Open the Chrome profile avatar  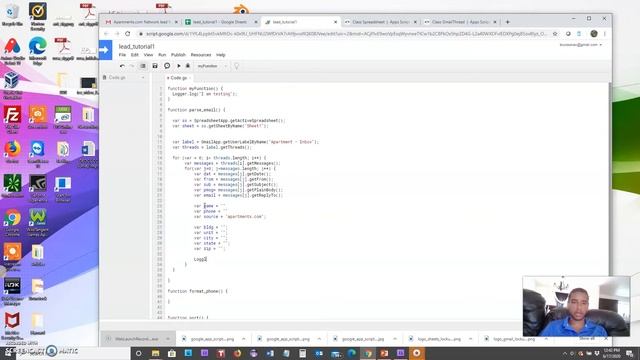594,33
